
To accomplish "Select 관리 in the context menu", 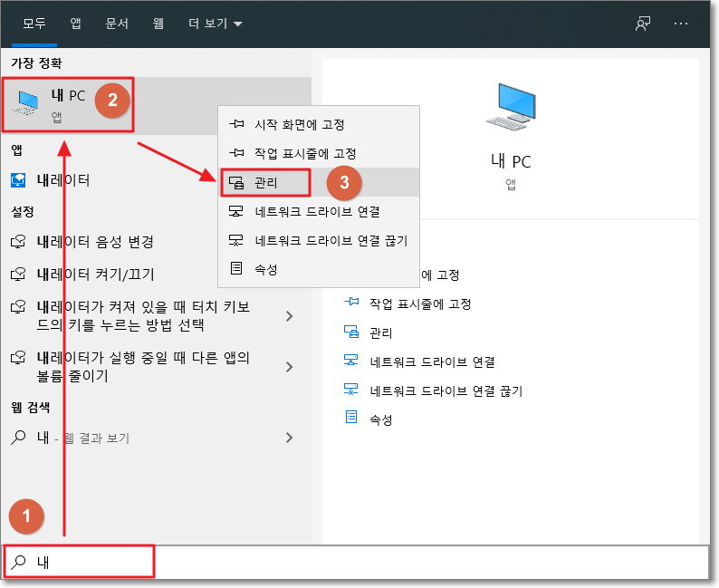I will click(318, 182).
